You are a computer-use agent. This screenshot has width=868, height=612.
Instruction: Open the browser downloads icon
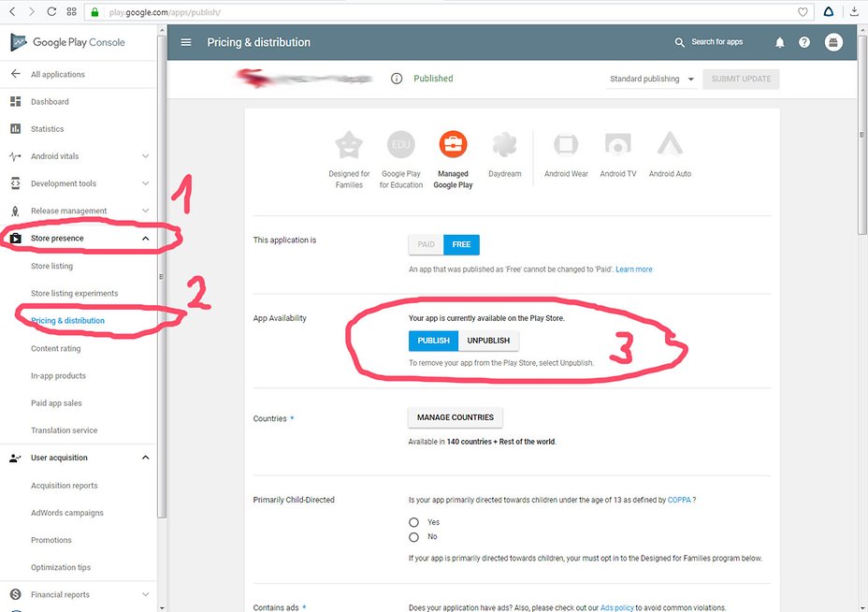(854, 11)
